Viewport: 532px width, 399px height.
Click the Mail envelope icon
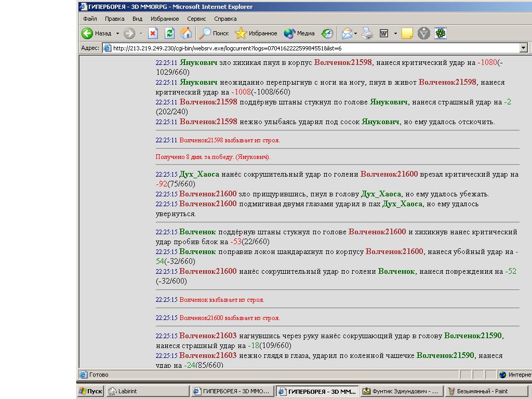[x=347, y=33]
